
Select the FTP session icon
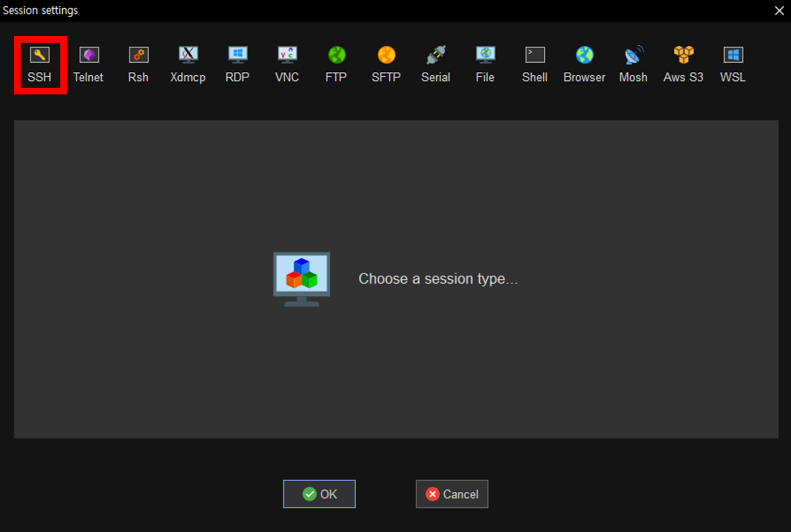336,65
